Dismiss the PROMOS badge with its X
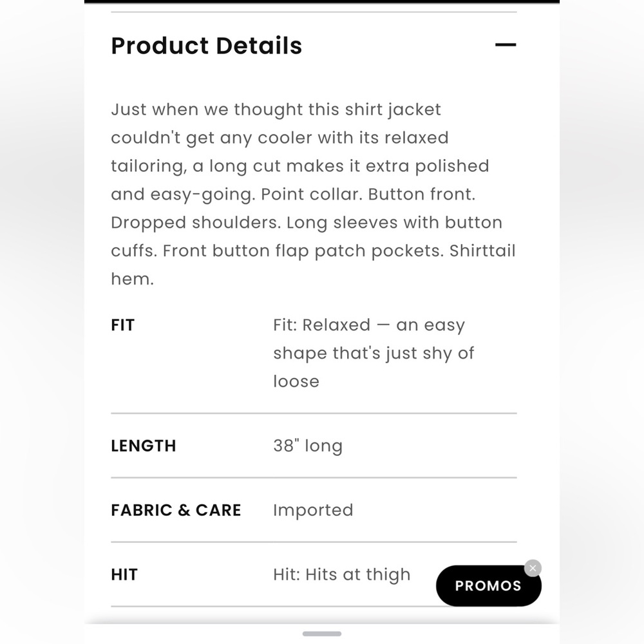This screenshot has width=644, height=644. [533, 568]
